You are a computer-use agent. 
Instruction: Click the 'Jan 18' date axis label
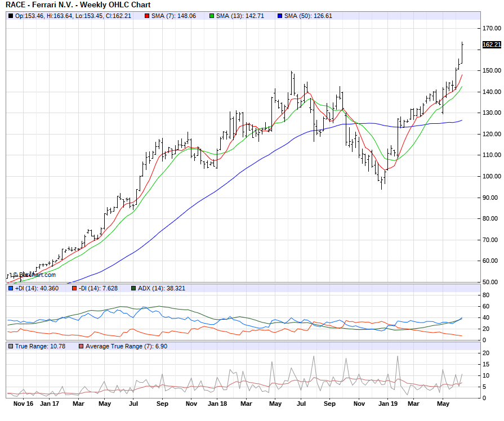pos(217,404)
